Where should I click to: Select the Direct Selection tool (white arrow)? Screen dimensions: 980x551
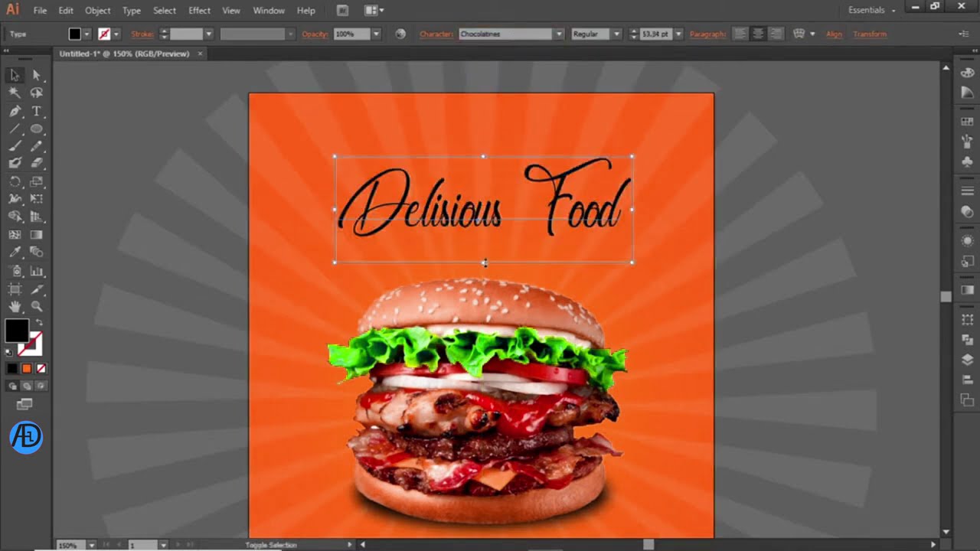pyautogui.click(x=36, y=75)
